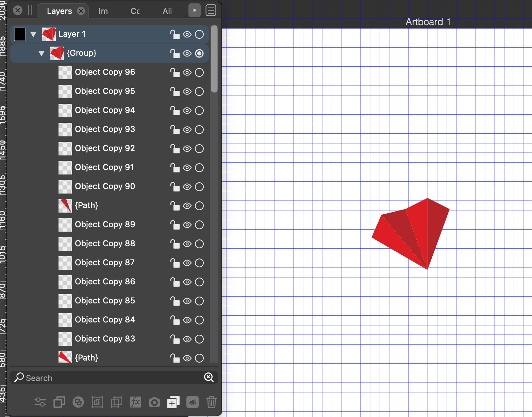Toggle visibility of Layer 1
532x417 pixels.
coord(187,34)
